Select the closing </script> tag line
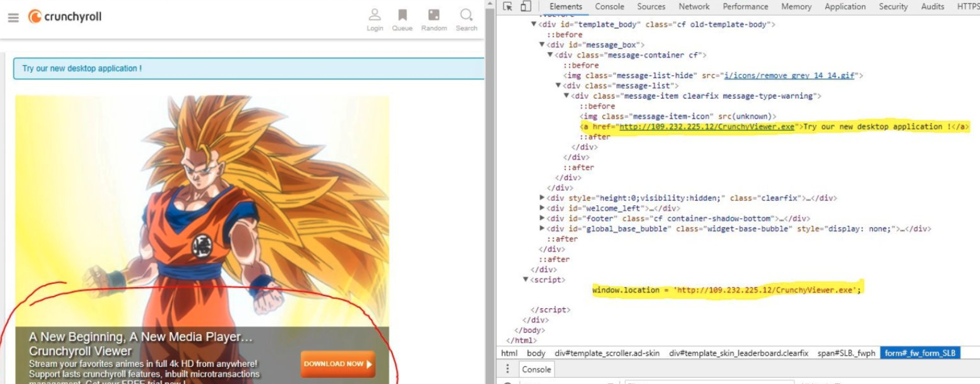 (x=550, y=310)
